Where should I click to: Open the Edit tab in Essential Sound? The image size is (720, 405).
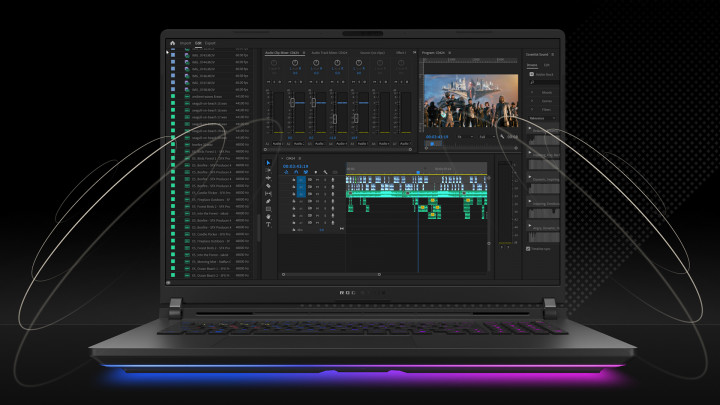(546, 65)
